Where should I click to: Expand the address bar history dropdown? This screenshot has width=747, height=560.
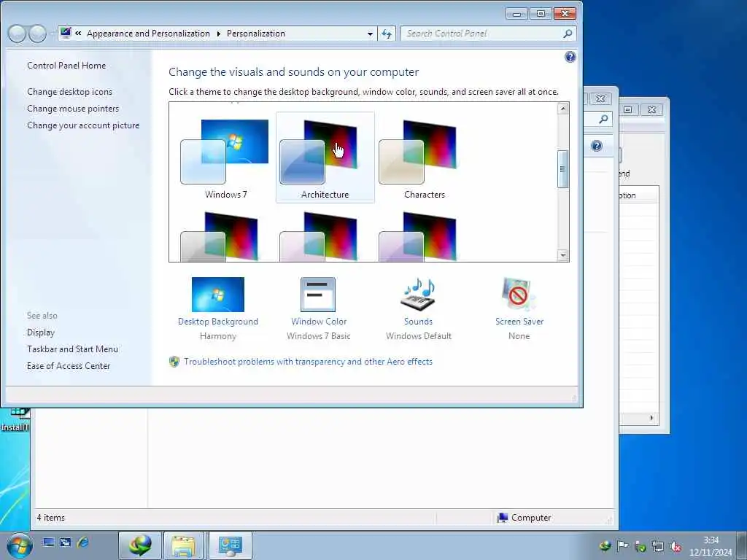(x=370, y=34)
